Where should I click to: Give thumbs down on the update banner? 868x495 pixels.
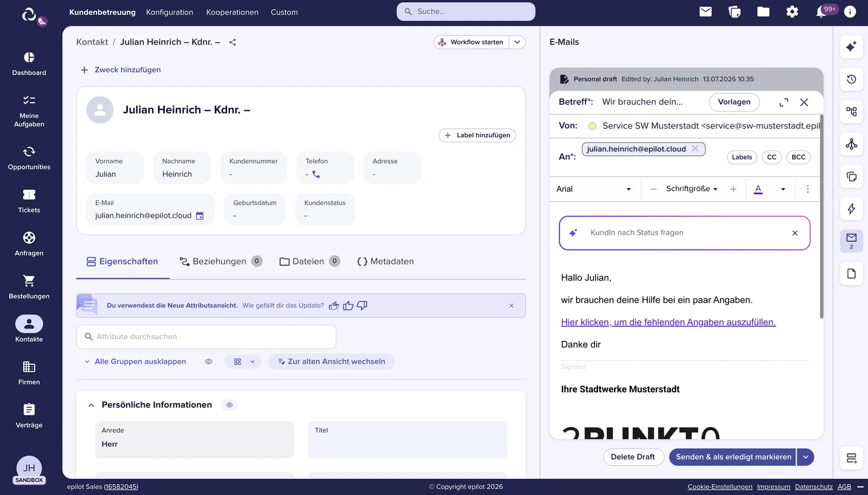(362, 306)
